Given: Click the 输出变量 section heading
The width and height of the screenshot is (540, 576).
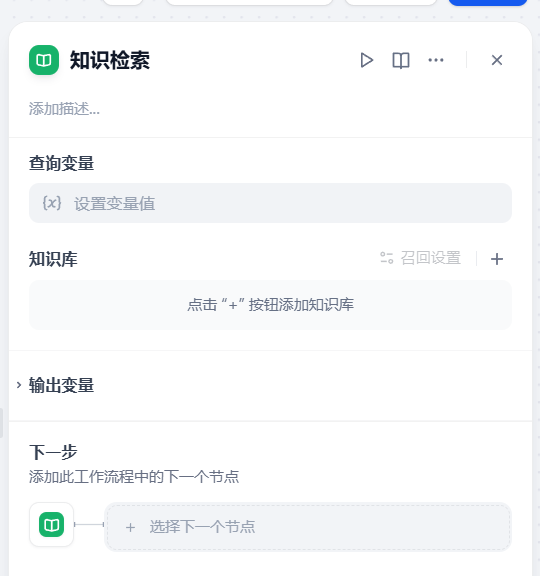Looking at the screenshot, I should point(61,385).
